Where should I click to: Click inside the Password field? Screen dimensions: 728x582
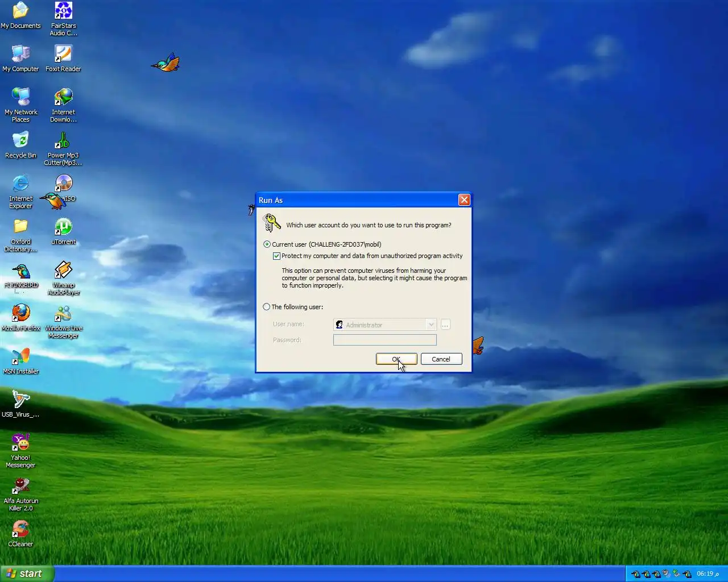[385, 340]
